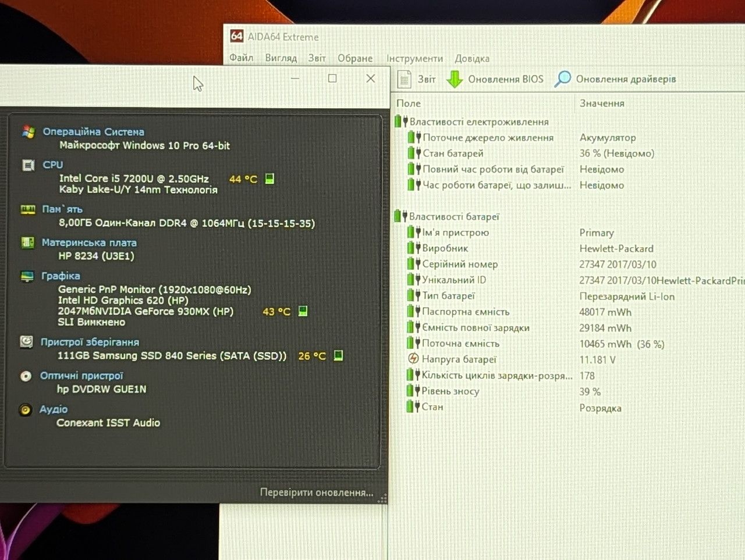
Task: Click the Аудіо speaker icon
Action: [25, 410]
